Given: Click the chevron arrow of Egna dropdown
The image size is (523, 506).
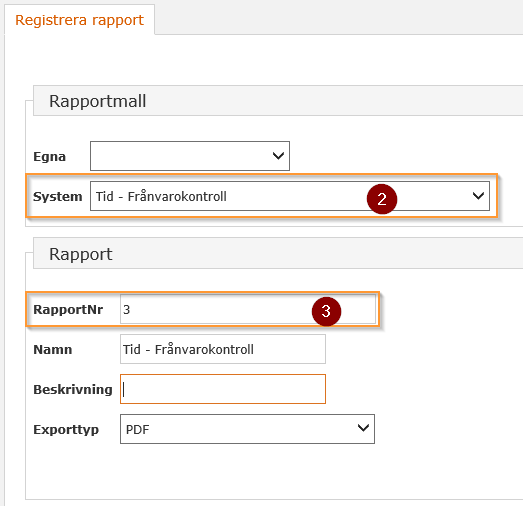Looking at the screenshot, I should pos(278,155).
